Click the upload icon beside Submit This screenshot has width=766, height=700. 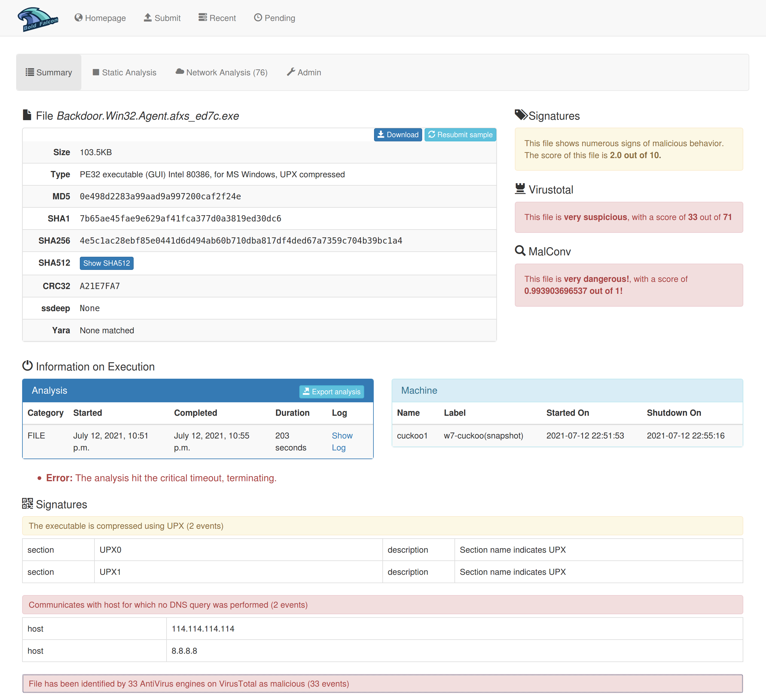(148, 17)
